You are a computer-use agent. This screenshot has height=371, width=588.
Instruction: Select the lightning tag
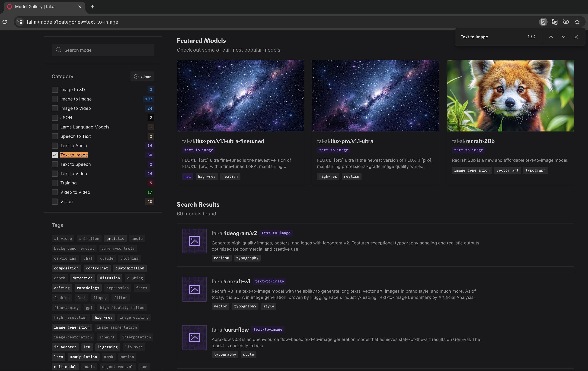pyautogui.click(x=108, y=347)
